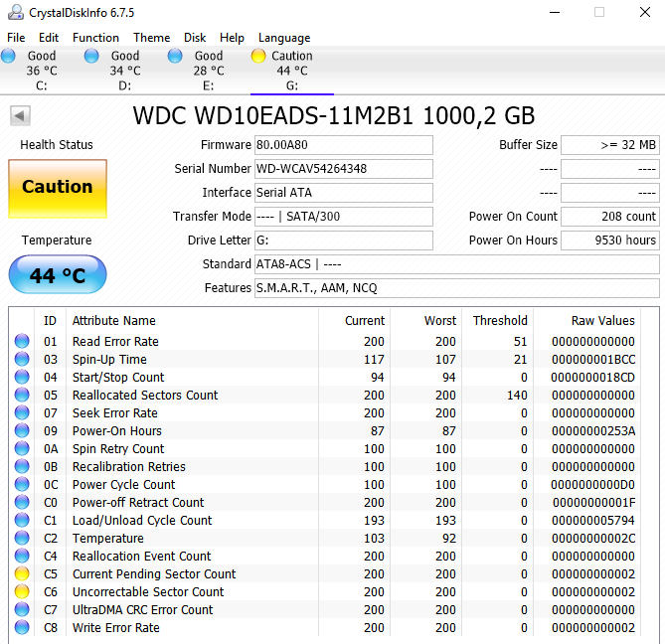Open the Theme menu
The width and height of the screenshot is (665, 644).
tap(152, 38)
